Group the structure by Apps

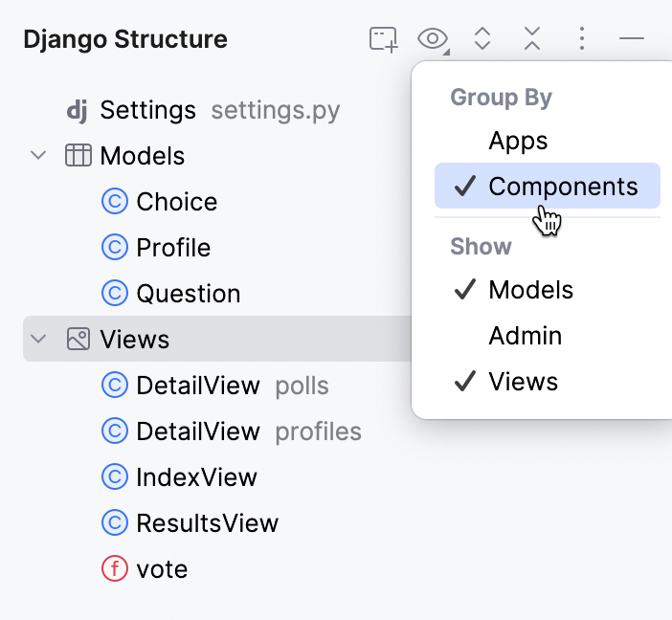[x=518, y=141]
